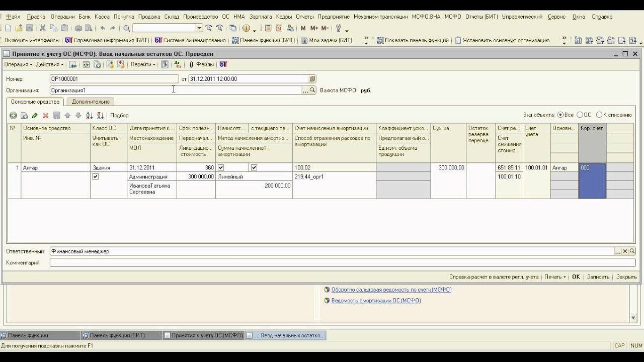Open the МСФО menu
The height and width of the screenshot is (362, 644).
tap(453, 17)
